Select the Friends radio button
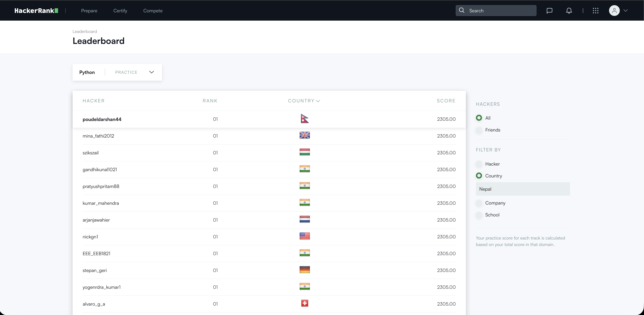The width and height of the screenshot is (644, 315). tap(479, 130)
